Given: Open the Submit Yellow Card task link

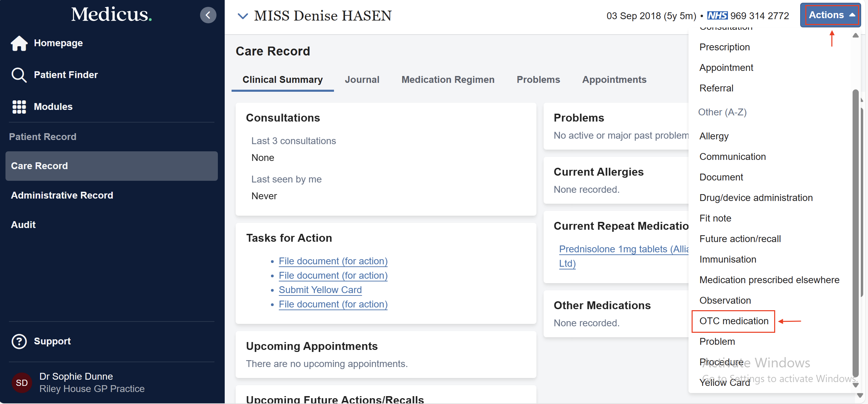Looking at the screenshot, I should tap(320, 290).
